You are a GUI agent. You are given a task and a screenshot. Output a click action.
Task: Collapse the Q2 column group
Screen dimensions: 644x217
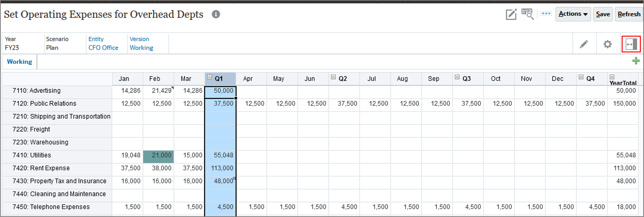click(x=333, y=77)
